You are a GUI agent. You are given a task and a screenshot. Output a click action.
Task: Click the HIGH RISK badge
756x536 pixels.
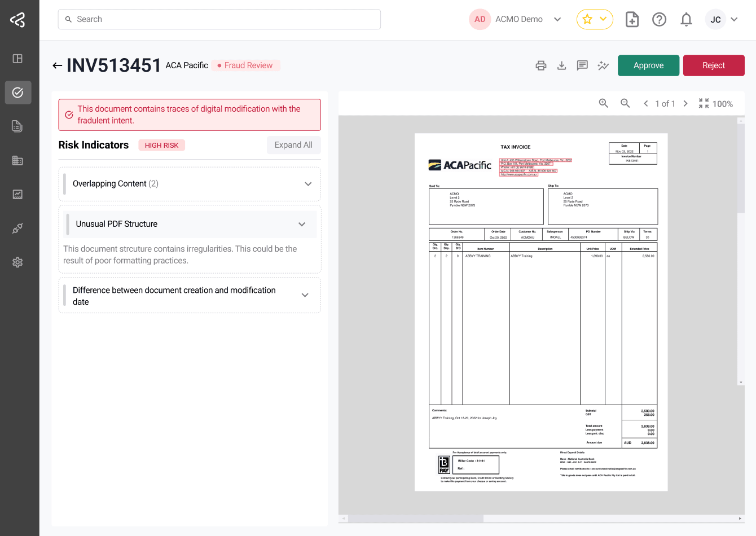(x=161, y=145)
